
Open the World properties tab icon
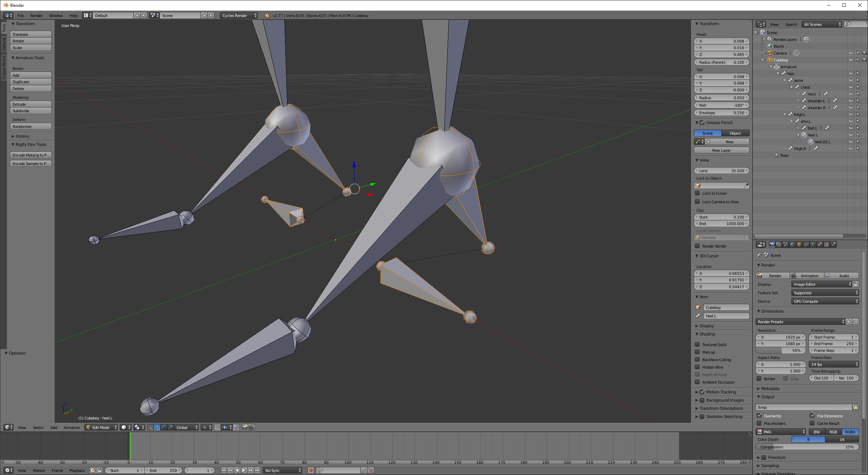tap(792, 244)
